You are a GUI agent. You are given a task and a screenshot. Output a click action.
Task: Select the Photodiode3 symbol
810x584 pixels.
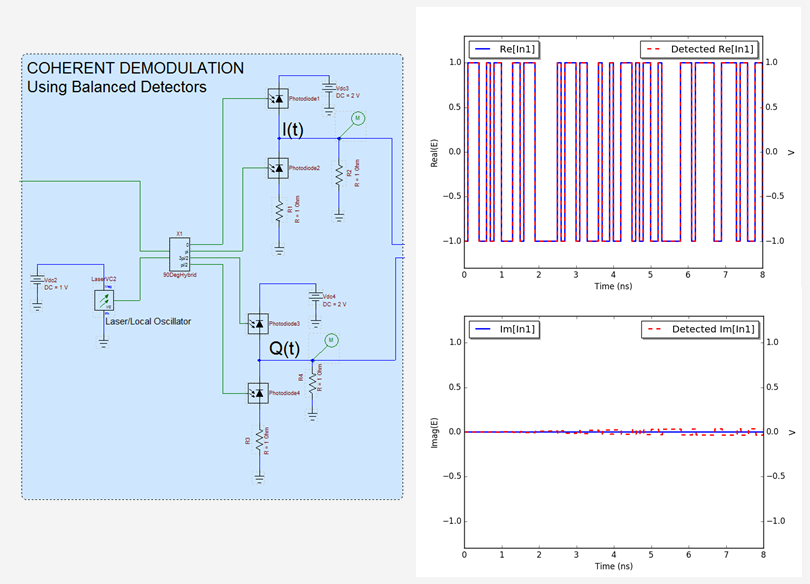click(260, 321)
